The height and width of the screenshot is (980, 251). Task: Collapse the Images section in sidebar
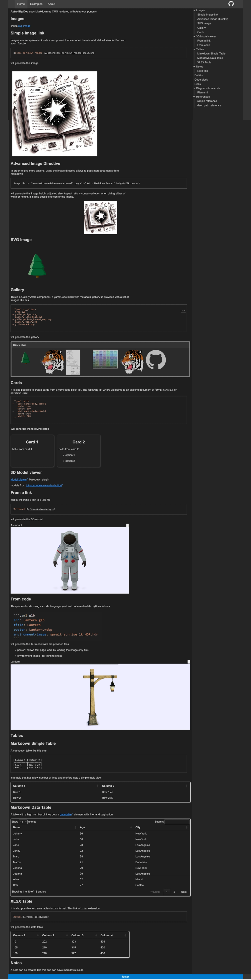[x=194, y=10]
